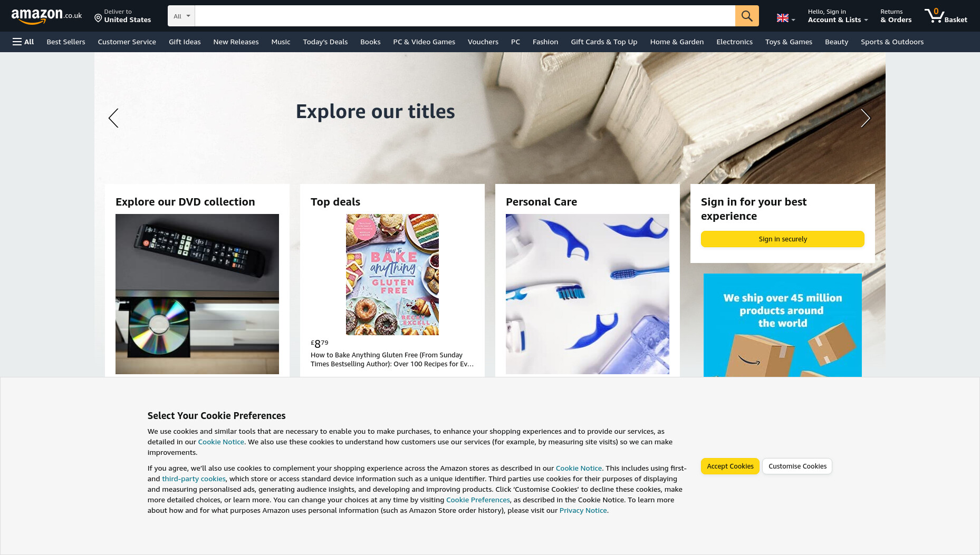Viewport: 980px width, 555px height.
Task: Expand the Account & Lists dropdown
Action: coord(838,16)
